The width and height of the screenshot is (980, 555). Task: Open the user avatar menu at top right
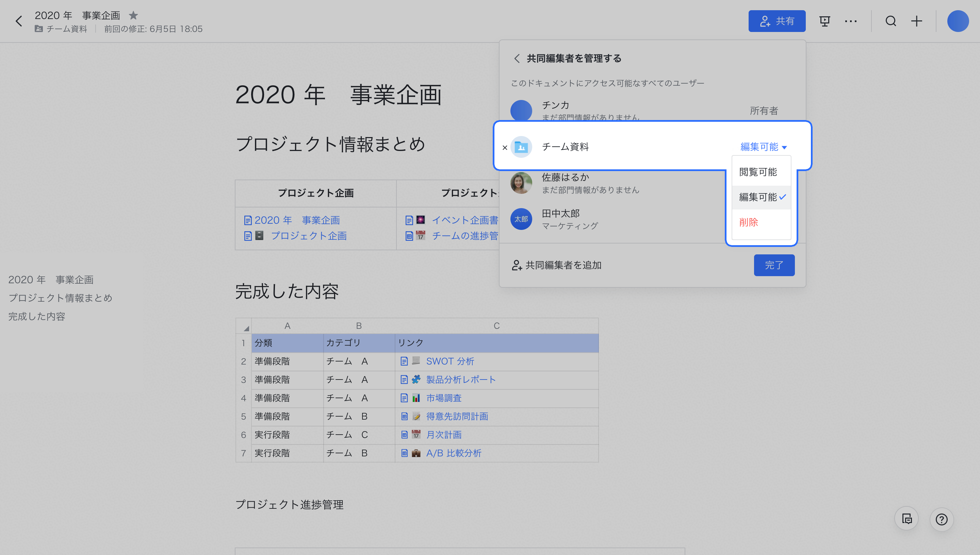(958, 21)
